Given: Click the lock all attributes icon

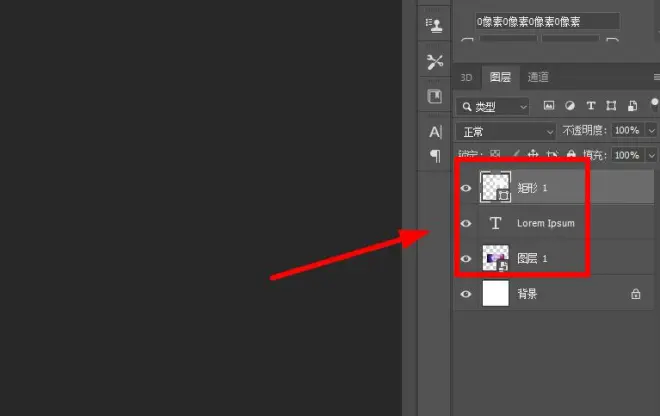Looking at the screenshot, I should tap(571, 155).
